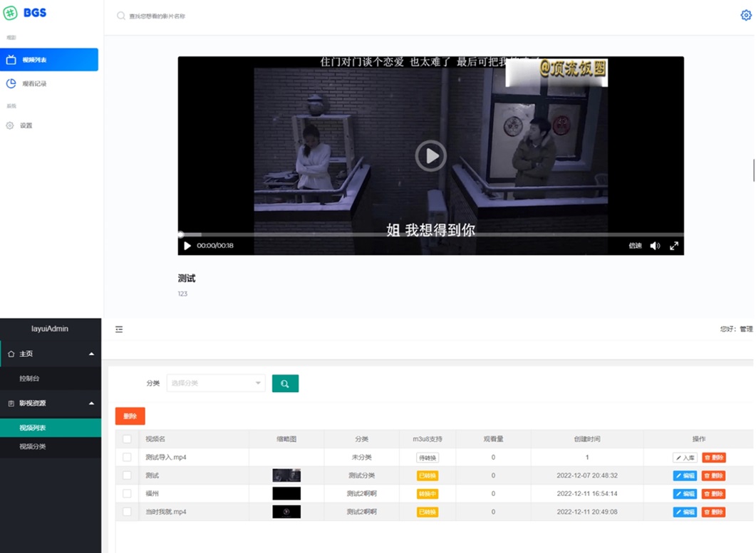This screenshot has height=553, width=756.
Task: Open 视频分类 in the admin sidebar
Action: [x=33, y=446]
